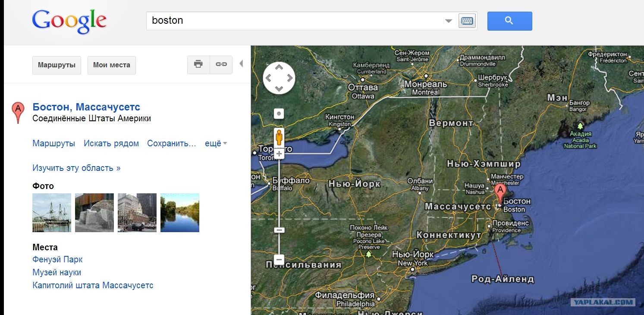
Task: Select the Искать рядом link
Action: [x=111, y=143]
